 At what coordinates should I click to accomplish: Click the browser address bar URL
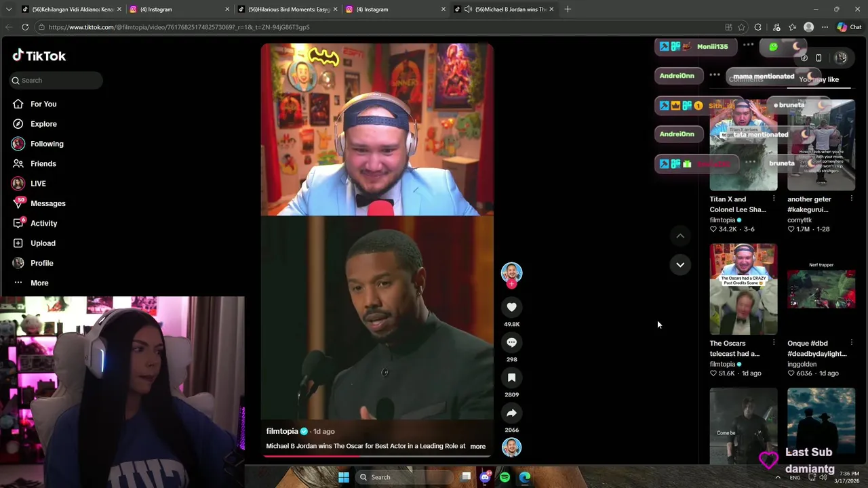[179, 27]
